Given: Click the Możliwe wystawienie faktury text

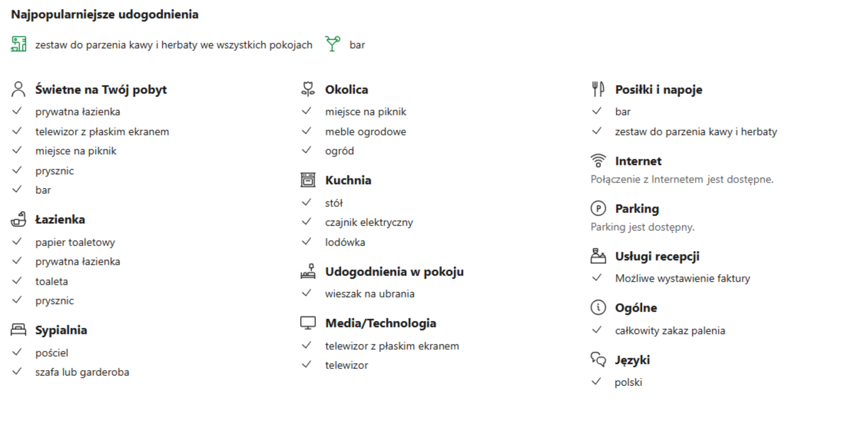Looking at the screenshot, I should click(x=682, y=278).
